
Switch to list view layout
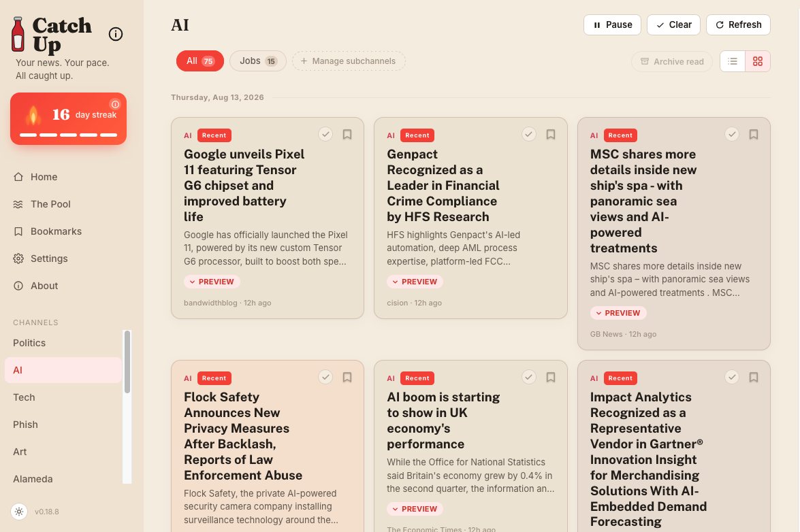tap(733, 61)
